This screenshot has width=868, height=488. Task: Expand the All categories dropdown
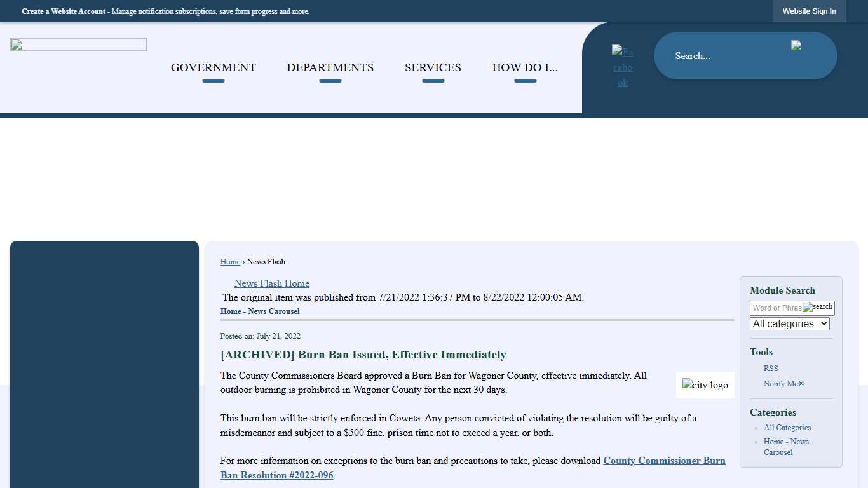tap(789, 323)
